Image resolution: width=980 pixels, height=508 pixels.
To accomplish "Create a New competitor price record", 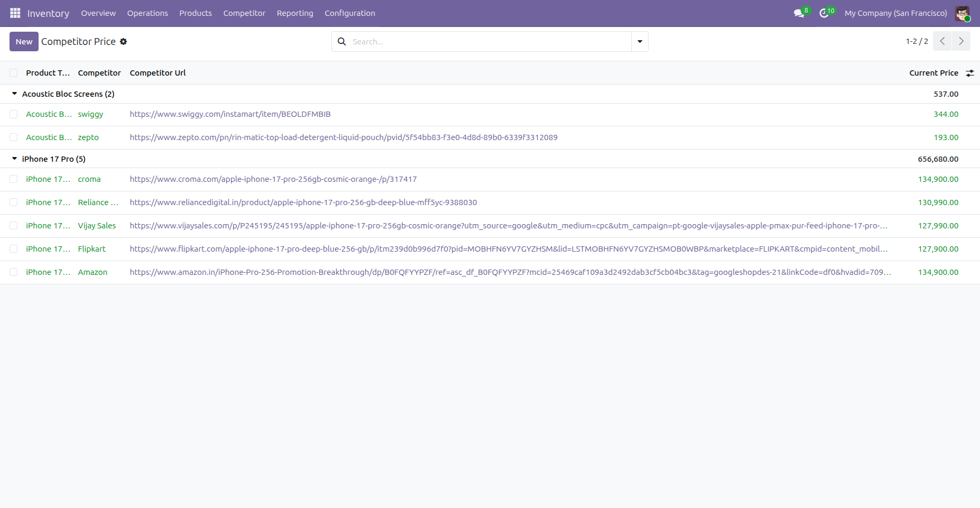I will pos(24,41).
